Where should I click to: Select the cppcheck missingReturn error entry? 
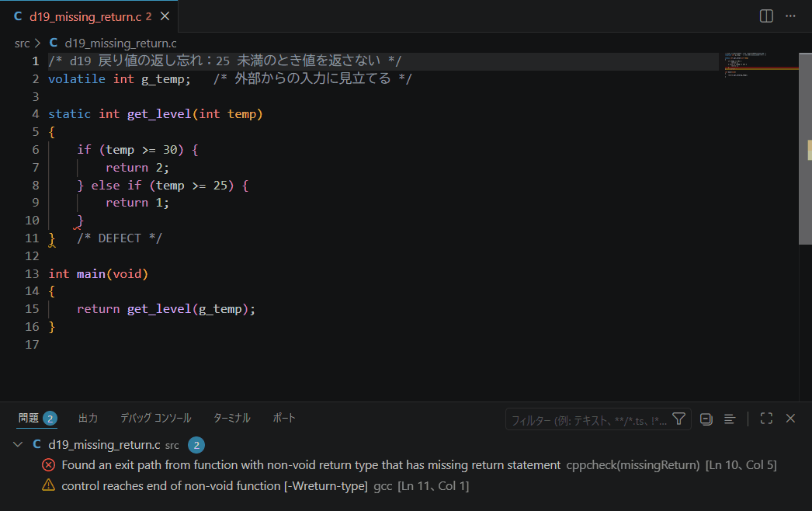(406, 465)
